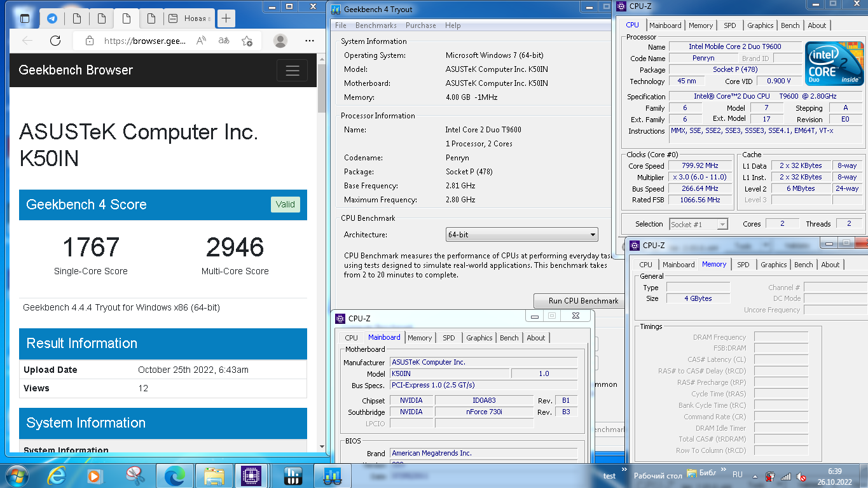Screen dimensions: 868x488
Task: Open the Новая вкладка browser tab
Action: tap(189, 18)
